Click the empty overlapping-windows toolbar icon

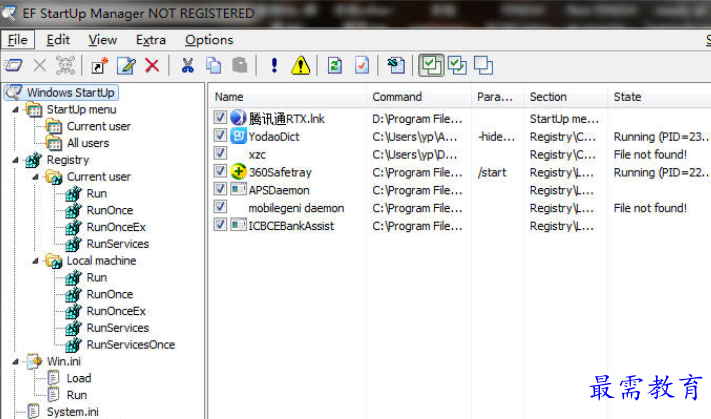(483, 66)
